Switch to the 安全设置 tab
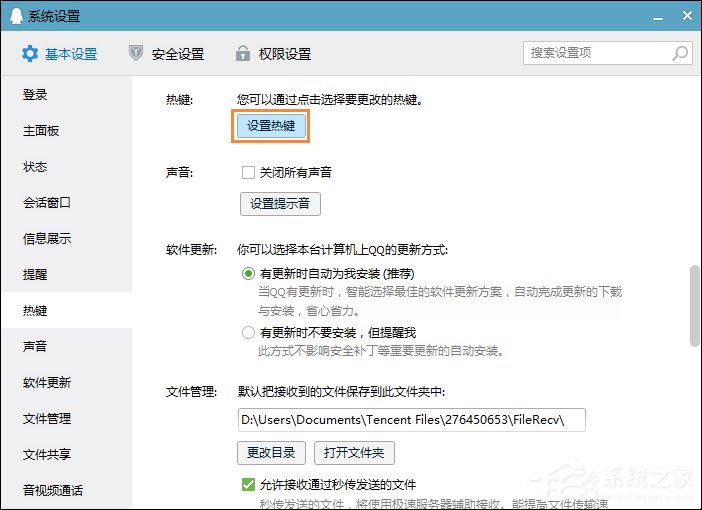The image size is (702, 510). [167, 54]
